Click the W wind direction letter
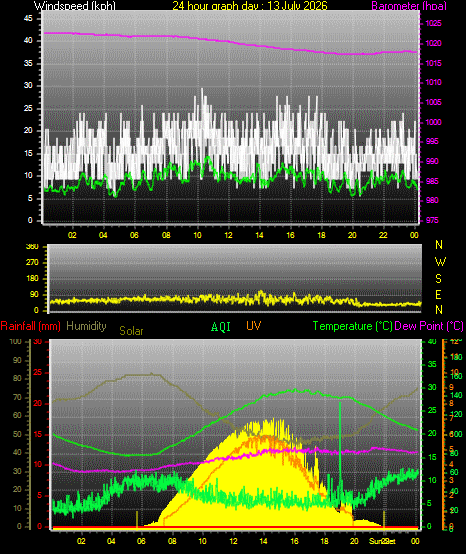The height and width of the screenshot is (554, 466). (x=440, y=262)
